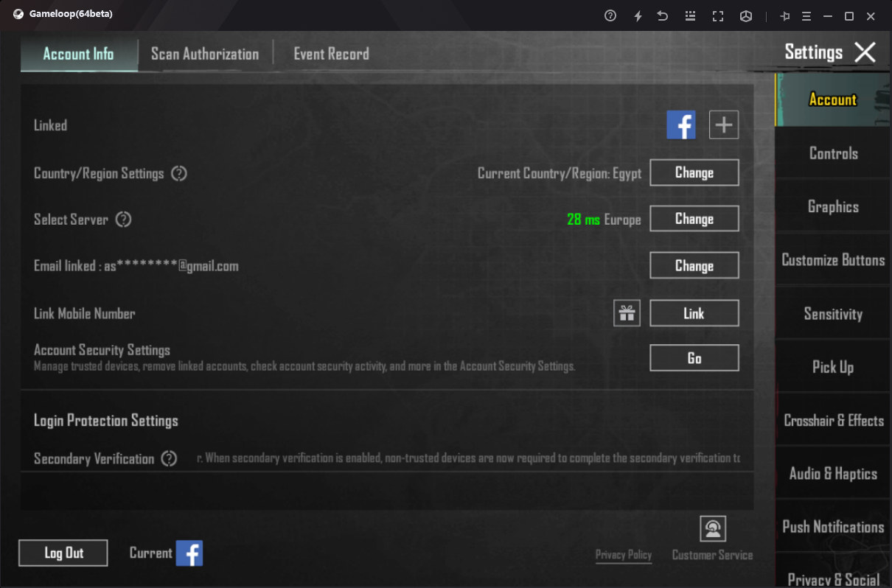Screen dimensions: 892x588
Task: Change the Country/Region setting
Action: click(x=694, y=172)
